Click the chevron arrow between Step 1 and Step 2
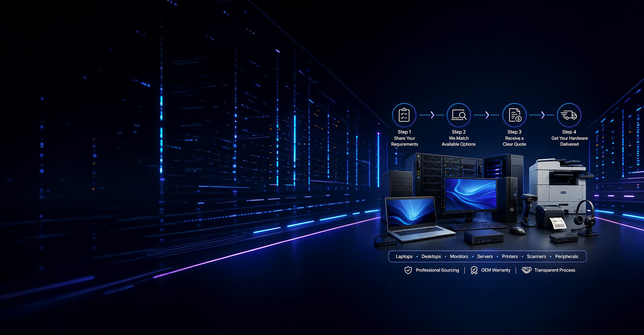The image size is (644, 335). pyautogui.click(x=432, y=115)
